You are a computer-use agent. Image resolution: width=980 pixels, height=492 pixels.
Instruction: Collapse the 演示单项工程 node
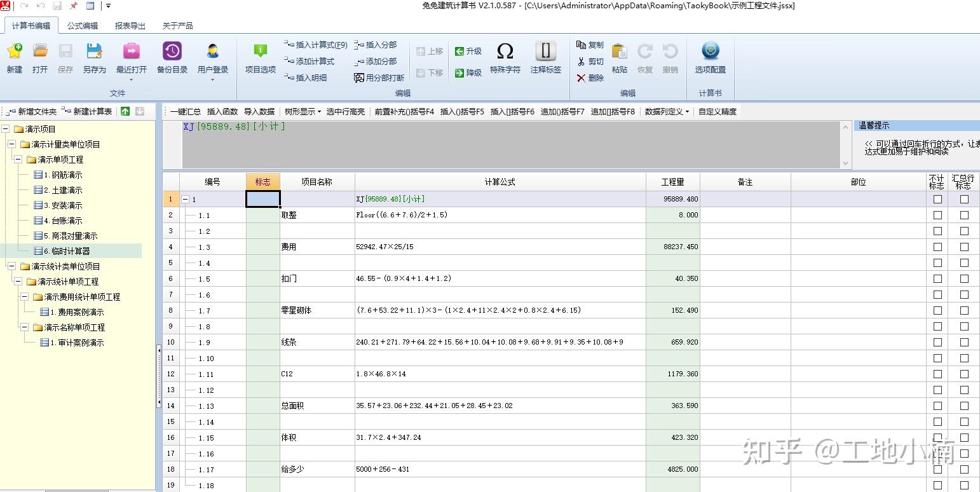point(18,160)
